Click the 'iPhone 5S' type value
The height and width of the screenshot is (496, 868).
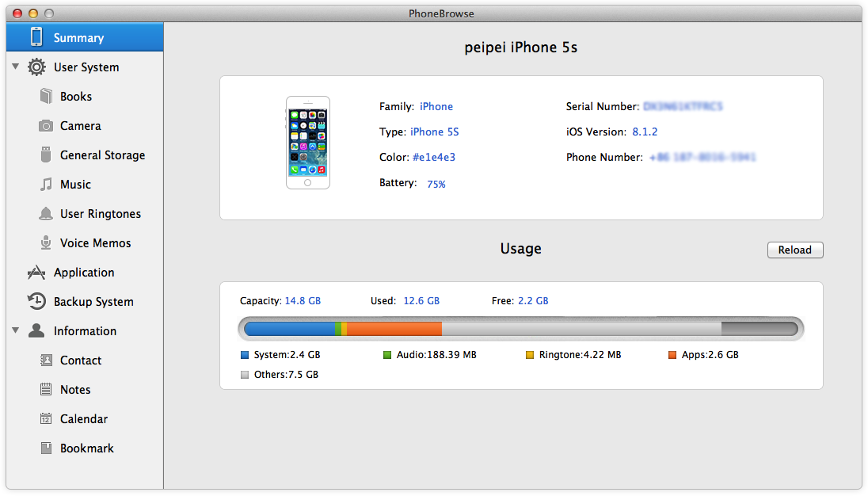pos(435,132)
